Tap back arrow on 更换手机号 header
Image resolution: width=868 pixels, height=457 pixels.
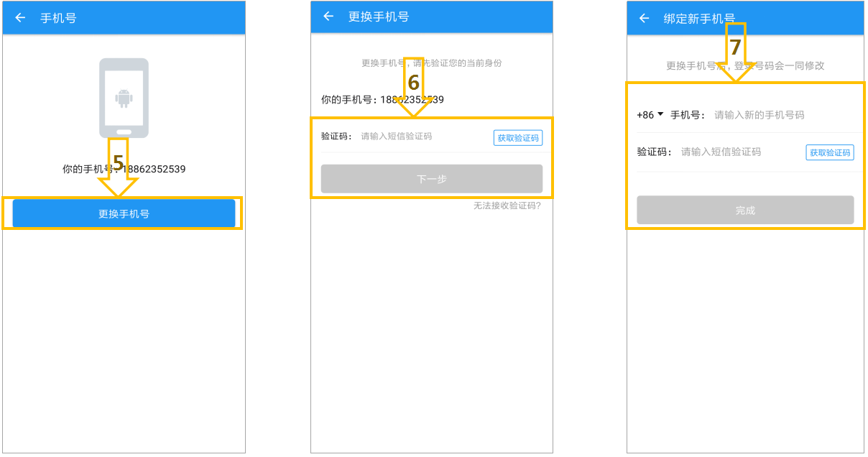(x=328, y=17)
